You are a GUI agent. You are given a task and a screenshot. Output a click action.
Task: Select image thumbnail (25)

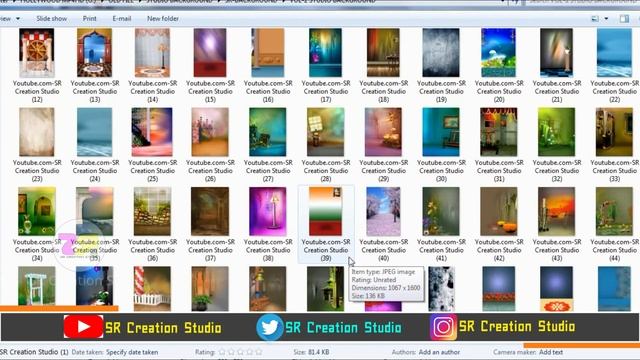click(152, 132)
